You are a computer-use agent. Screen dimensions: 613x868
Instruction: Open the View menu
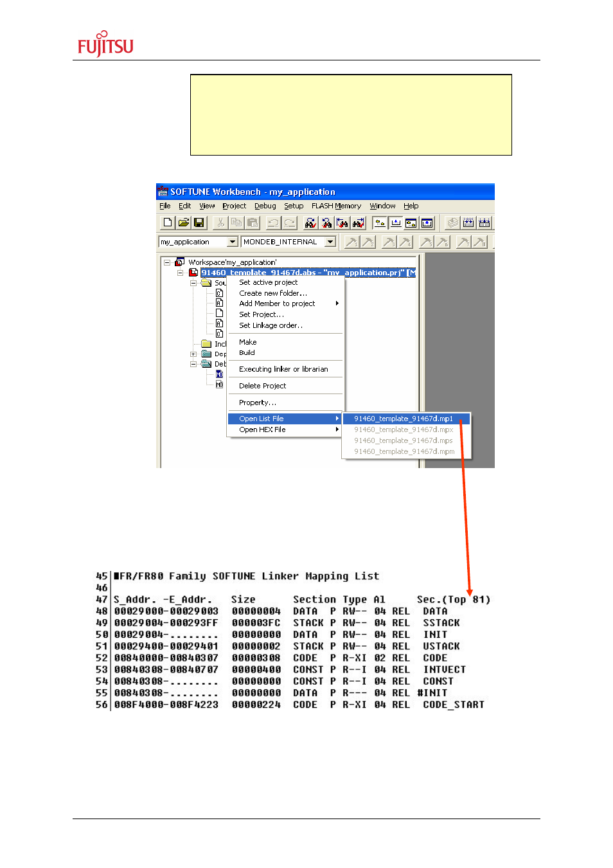click(207, 206)
